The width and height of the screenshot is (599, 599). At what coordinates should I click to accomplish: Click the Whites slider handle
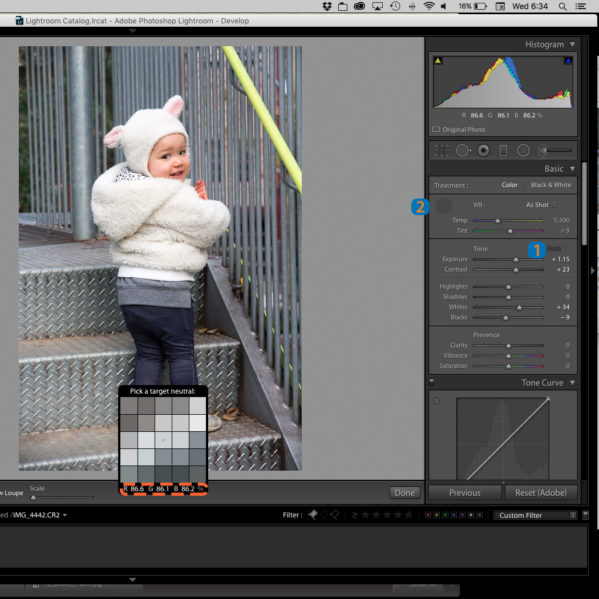pyautogui.click(x=519, y=308)
